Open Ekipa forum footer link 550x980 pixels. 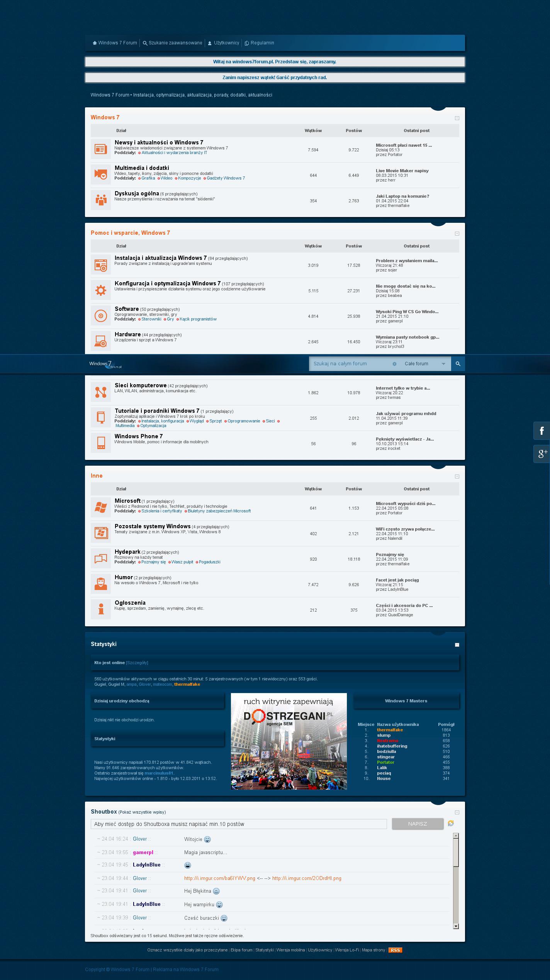241,950
